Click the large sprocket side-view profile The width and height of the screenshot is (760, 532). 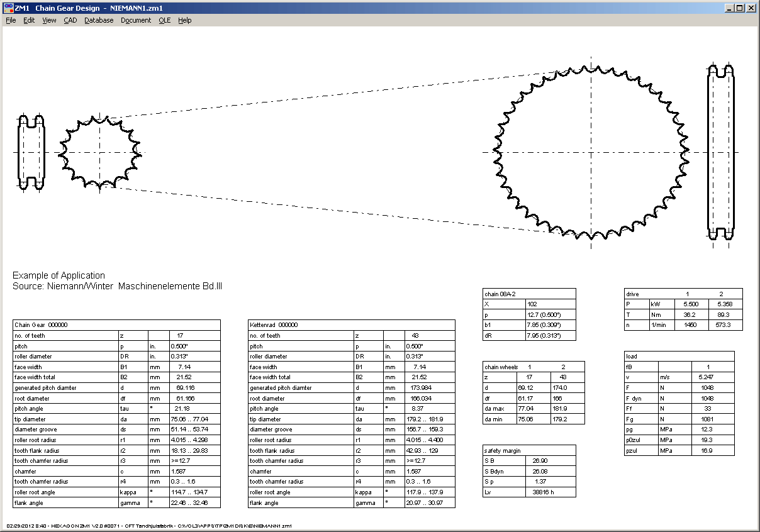(x=722, y=152)
